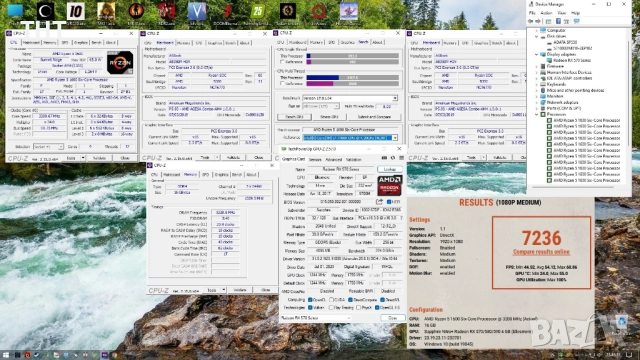Toggle UEFI checkbox in GPU-Z
Image resolution: width=640 pixels, height=360 pixels.
pos(389,202)
